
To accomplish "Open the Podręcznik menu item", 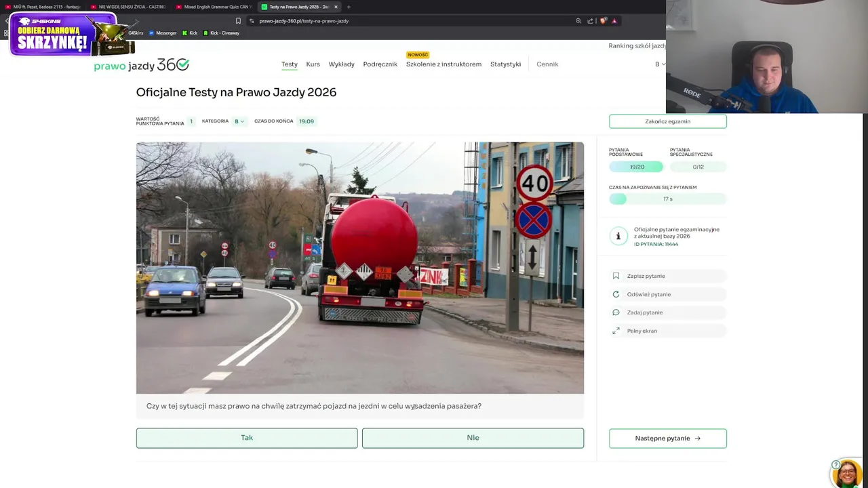I will (380, 64).
